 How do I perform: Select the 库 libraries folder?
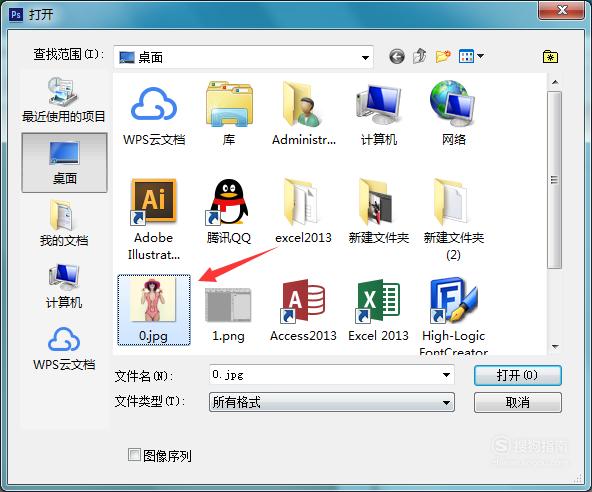229,114
